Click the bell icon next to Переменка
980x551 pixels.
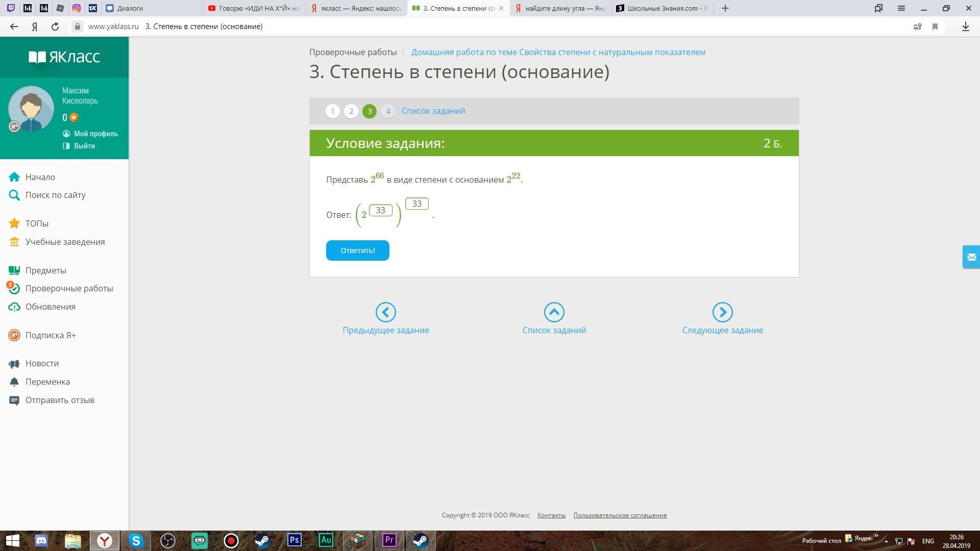tap(14, 382)
